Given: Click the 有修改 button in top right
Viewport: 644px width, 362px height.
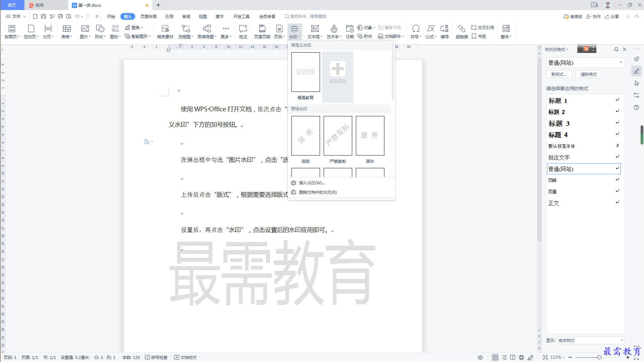Looking at the screenshot, I should click(x=573, y=16).
